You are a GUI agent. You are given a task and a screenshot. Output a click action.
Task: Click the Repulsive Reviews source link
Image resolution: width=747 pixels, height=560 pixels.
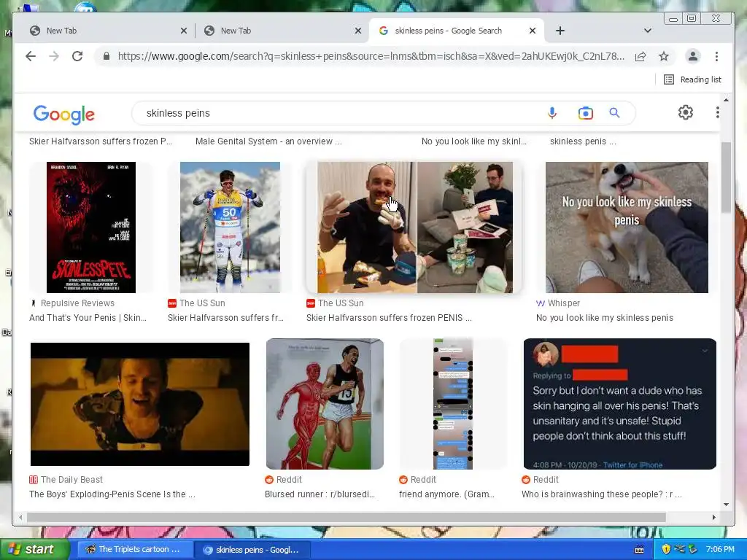tap(72, 303)
